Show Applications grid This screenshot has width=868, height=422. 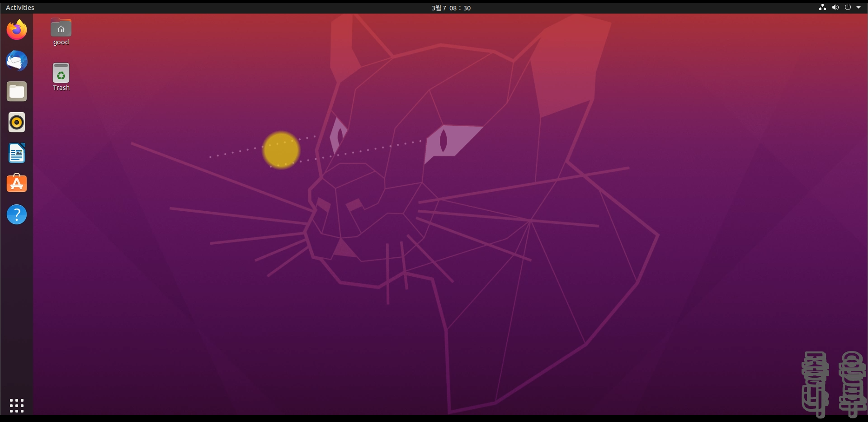pyautogui.click(x=17, y=405)
